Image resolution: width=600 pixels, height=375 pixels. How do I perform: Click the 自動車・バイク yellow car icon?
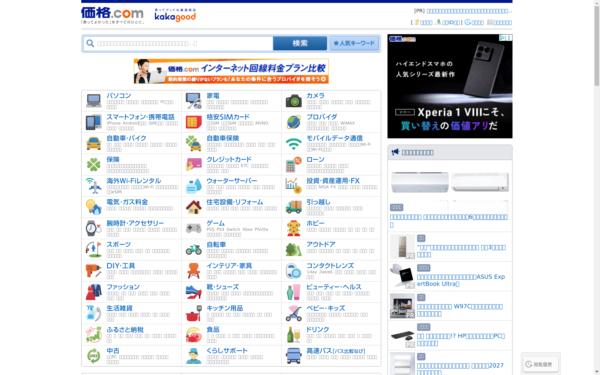click(x=94, y=143)
